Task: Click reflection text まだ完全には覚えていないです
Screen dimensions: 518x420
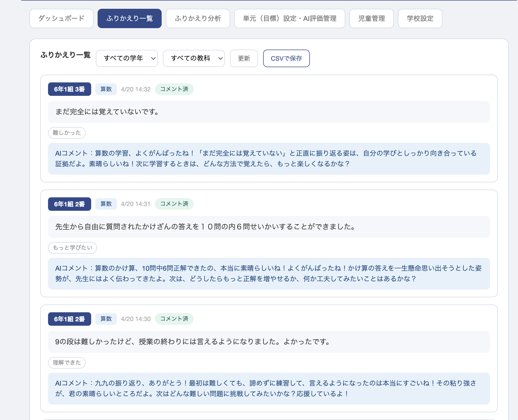Action: pos(107,112)
